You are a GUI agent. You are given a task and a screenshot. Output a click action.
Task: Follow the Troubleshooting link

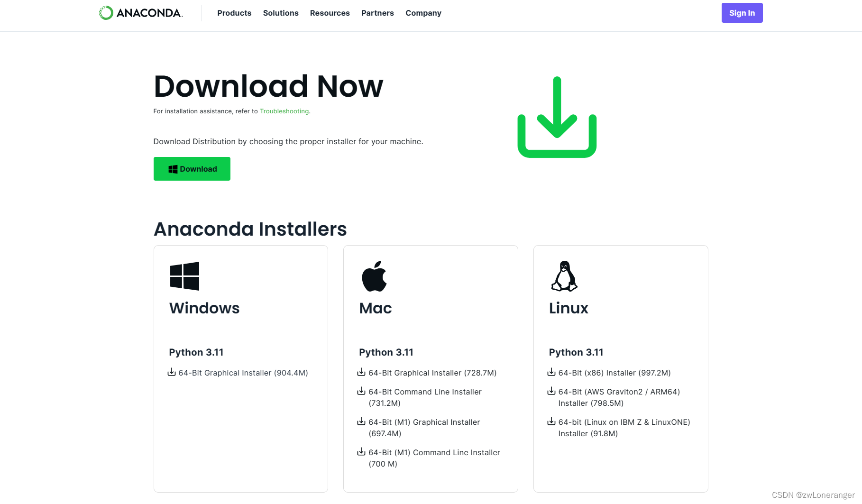tap(284, 111)
